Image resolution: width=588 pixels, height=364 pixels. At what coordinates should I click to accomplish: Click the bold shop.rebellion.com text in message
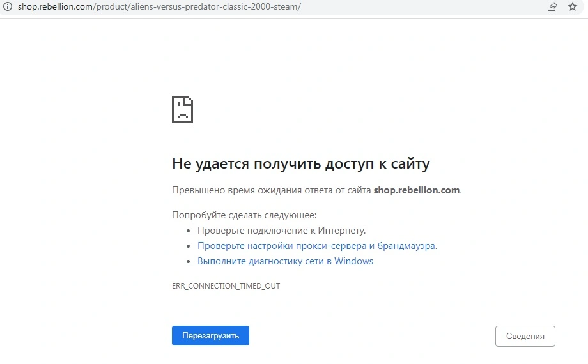point(417,190)
